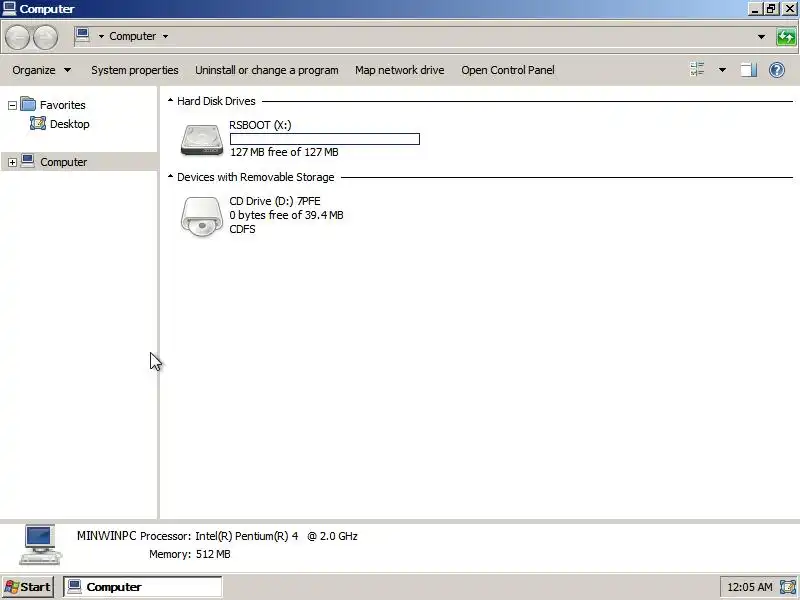Image resolution: width=800 pixels, height=600 pixels.
Task: Click the Hard Disk Drives group header
Action: (x=216, y=101)
